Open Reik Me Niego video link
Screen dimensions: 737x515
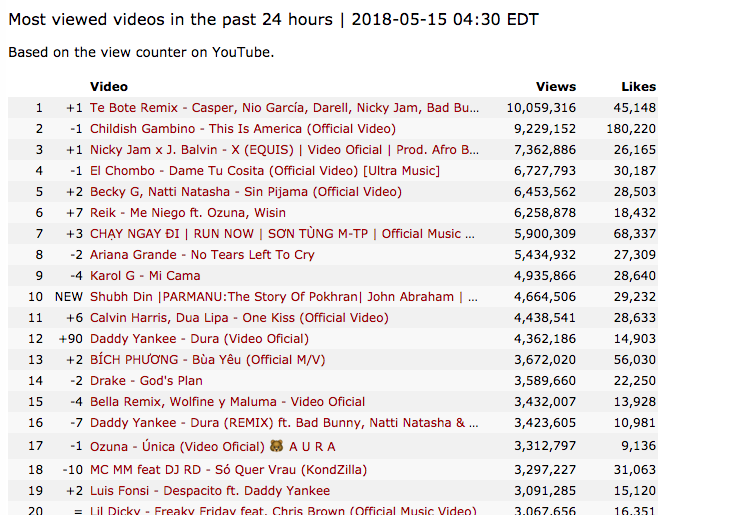click(x=188, y=213)
